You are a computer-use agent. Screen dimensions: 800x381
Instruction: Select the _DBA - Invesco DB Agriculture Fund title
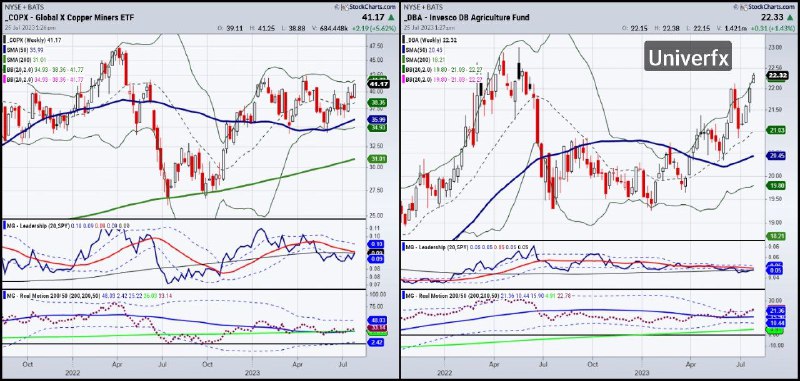(x=467, y=17)
